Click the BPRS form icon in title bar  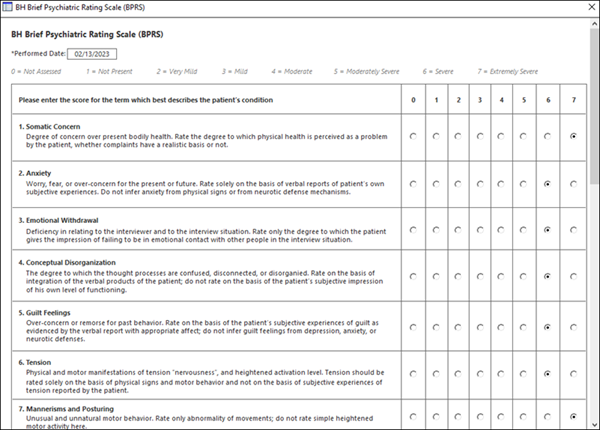click(9, 8)
